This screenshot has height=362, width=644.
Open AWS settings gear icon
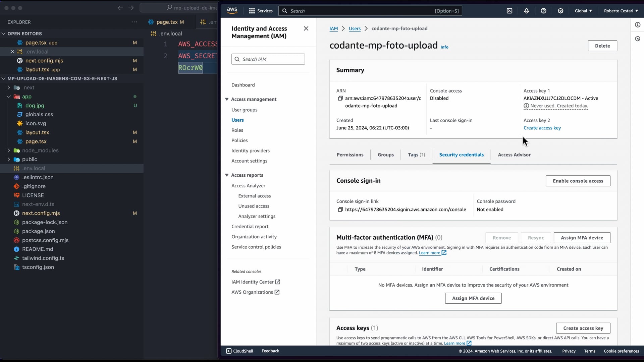[560, 11]
